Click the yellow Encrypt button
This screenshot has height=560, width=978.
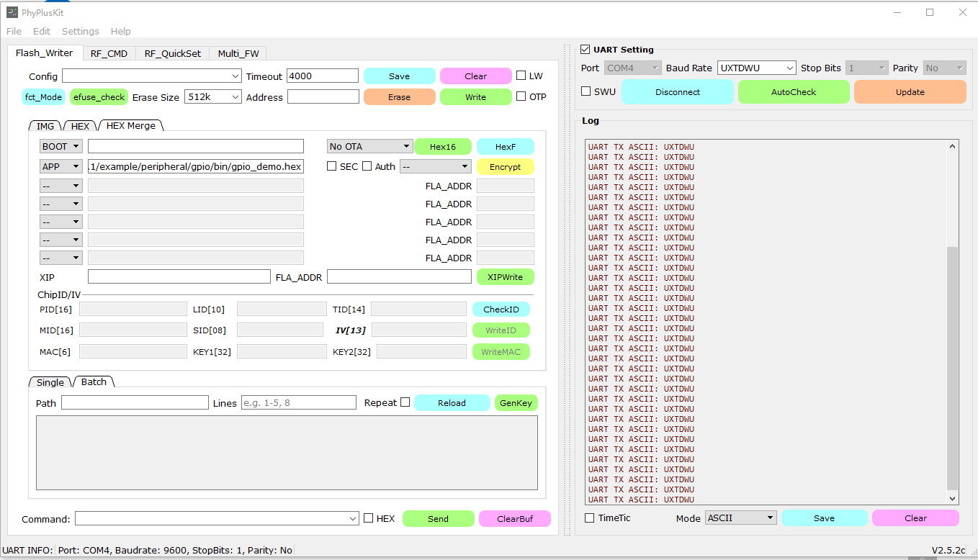click(506, 167)
